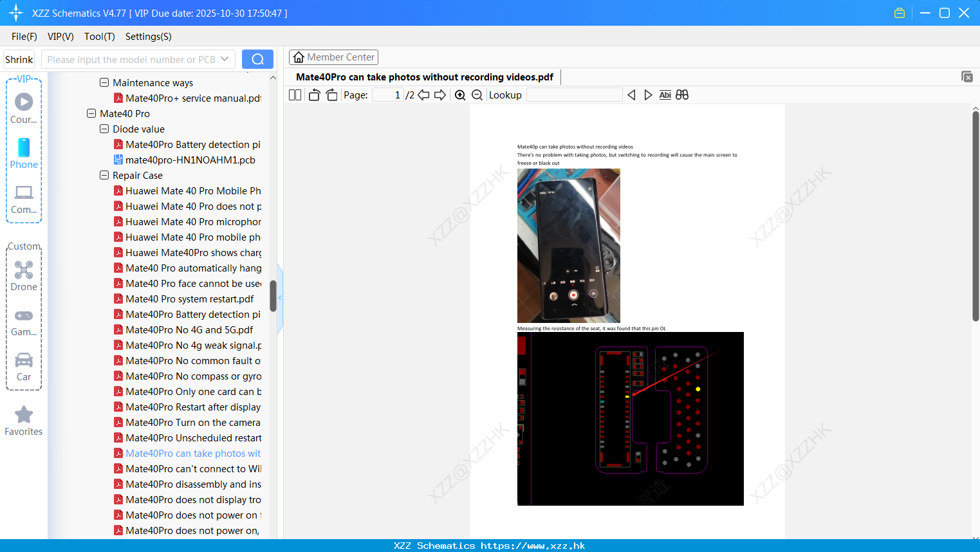Collapse the Maintenance ways folder

(104, 82)
